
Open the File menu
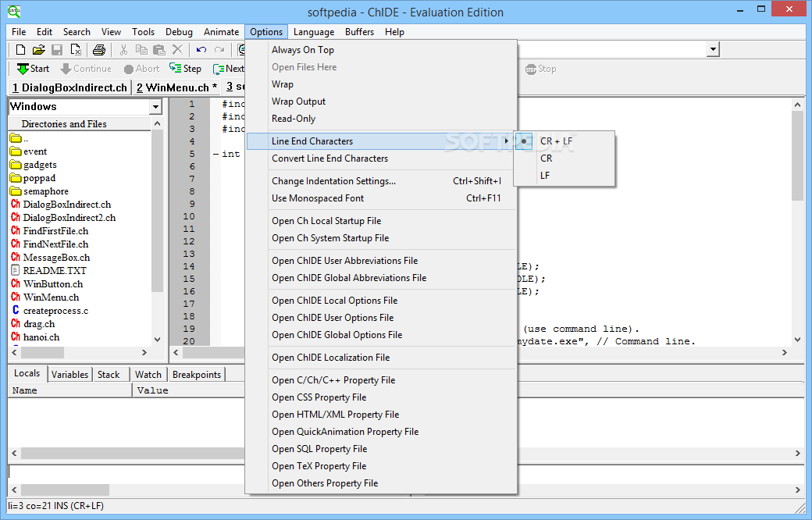coord(19,31)
